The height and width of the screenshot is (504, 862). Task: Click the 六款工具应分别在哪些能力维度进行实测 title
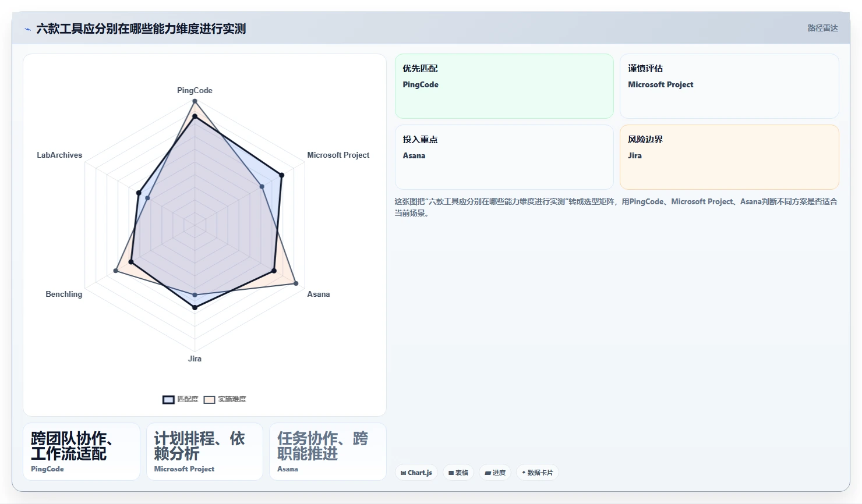[141, 29]
